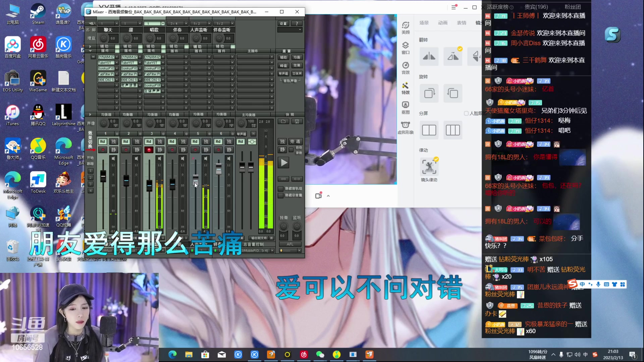Open 美颜 beauty panel in YY sidebar
644x362 pixels.
406,28
